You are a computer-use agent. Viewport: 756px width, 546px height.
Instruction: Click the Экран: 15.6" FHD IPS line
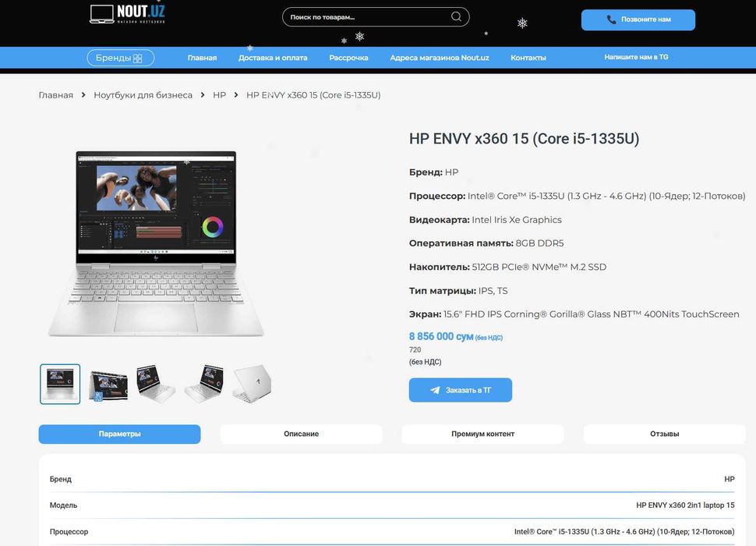(x=574, y=314)
